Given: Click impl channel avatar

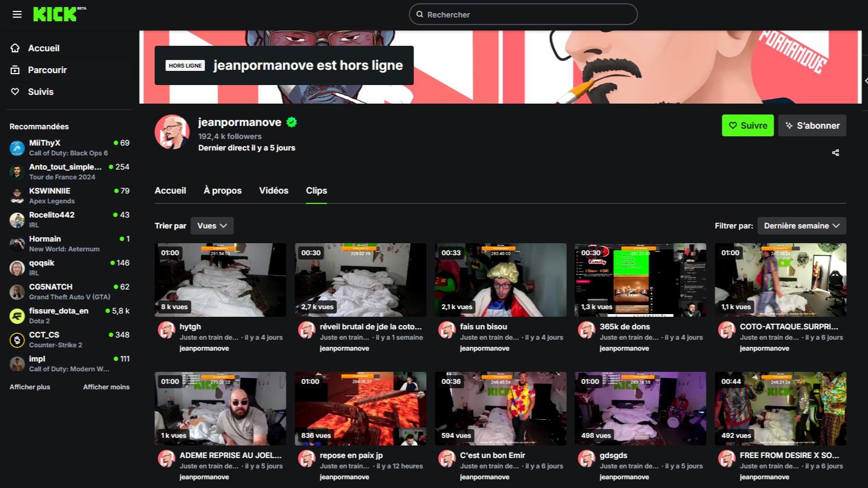Looking at the screenshot, I should (x=17, y=364).
